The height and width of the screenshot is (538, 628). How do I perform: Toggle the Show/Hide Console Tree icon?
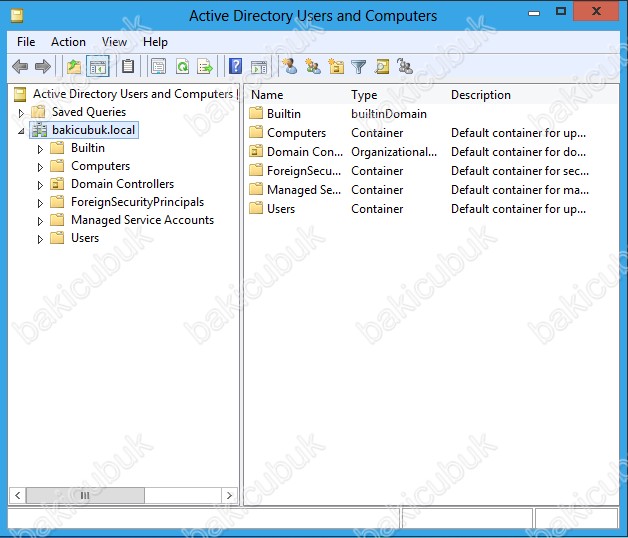[98, 66]
